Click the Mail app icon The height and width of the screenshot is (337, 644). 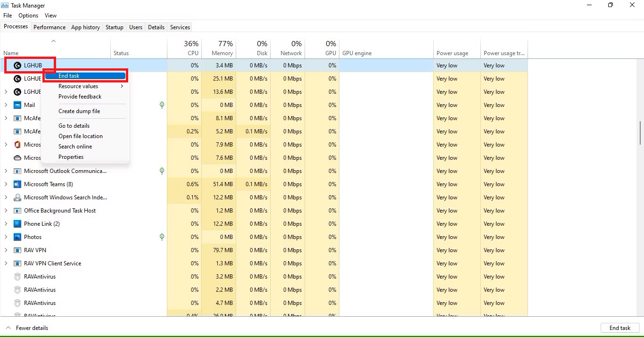click(17, 105)
